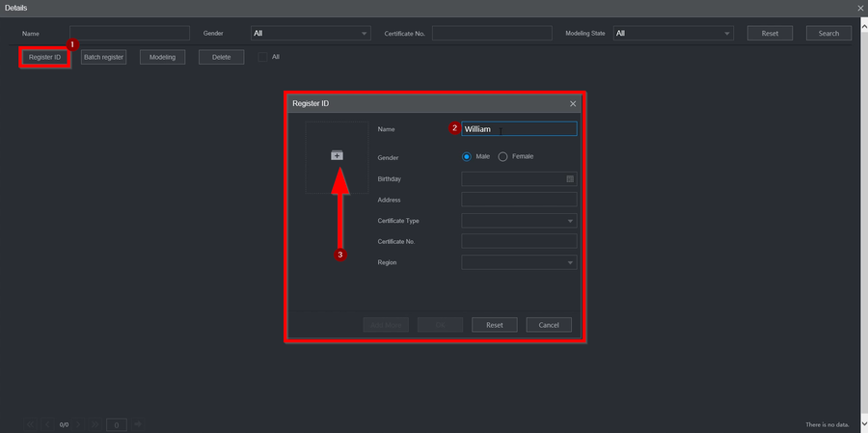Tick the All checkbox beside Delete
Image resolution: width=868 pixels, height=433 pixels.
coord(262,57)
